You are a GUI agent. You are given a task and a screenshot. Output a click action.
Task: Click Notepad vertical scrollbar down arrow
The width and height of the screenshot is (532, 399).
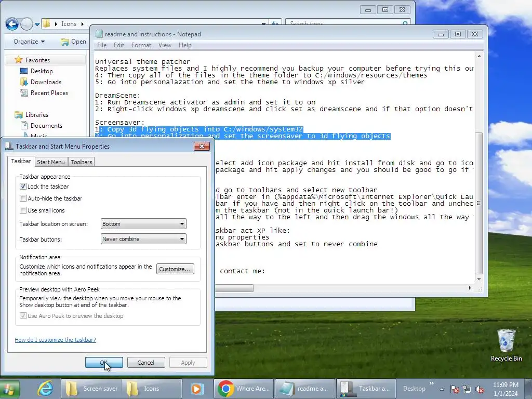pyautogui.click(x=478, y=279)
